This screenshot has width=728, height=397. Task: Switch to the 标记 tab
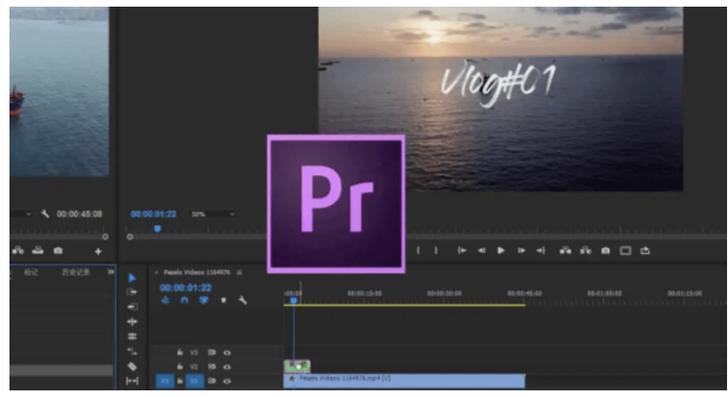pos(31,272)
